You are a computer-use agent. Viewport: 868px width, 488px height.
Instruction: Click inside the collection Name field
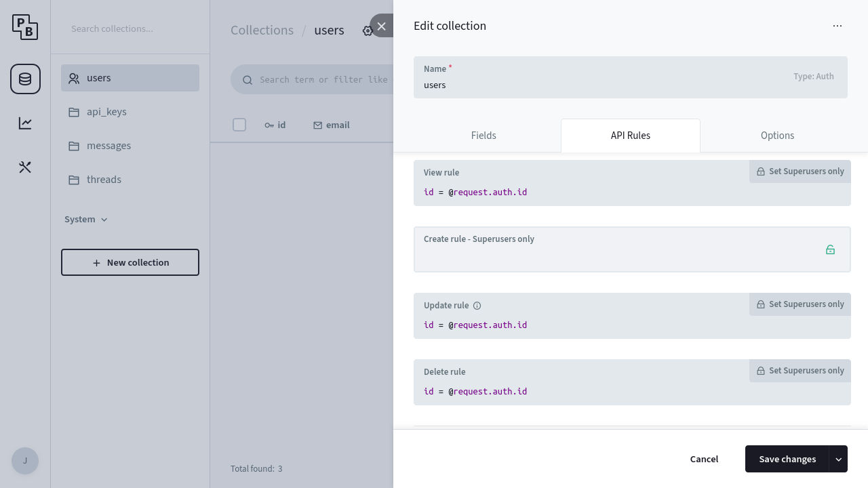(610, 85)
